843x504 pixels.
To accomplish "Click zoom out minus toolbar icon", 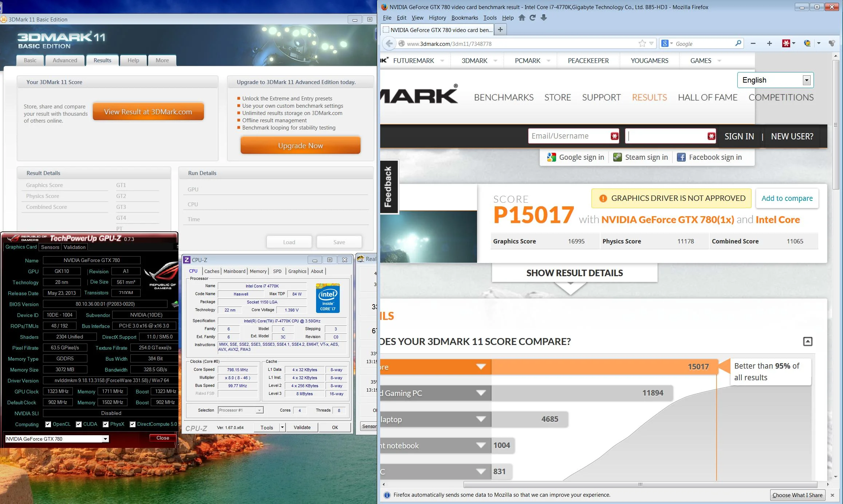I will click(x=753, y=44).
